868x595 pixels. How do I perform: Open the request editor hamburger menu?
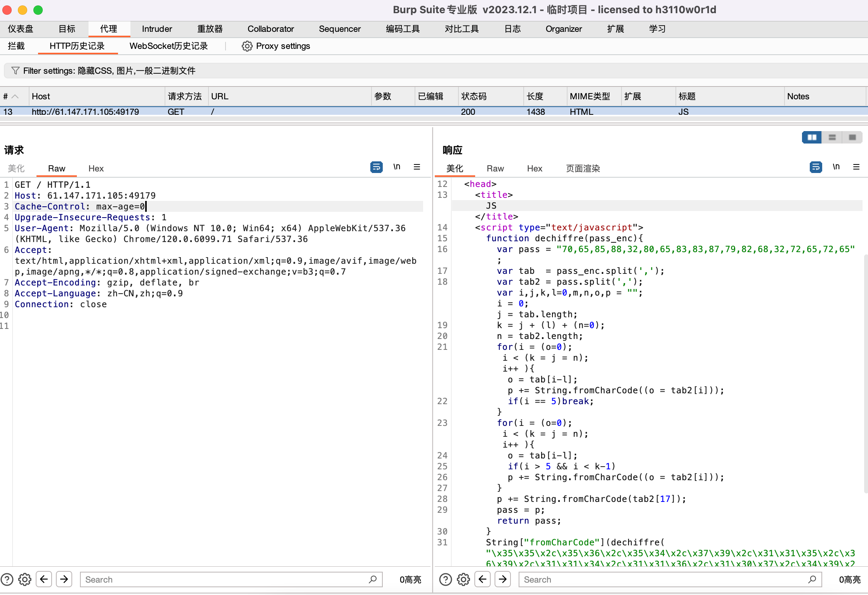(417, 167)
